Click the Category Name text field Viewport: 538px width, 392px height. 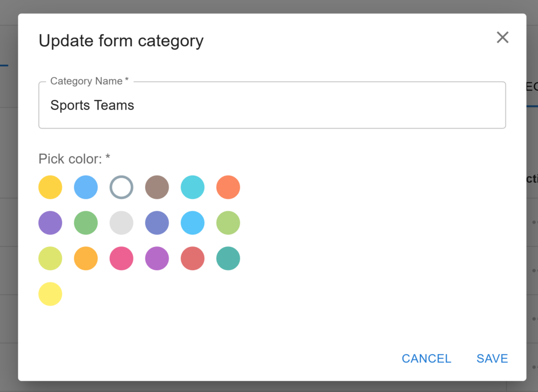point(272,105)
